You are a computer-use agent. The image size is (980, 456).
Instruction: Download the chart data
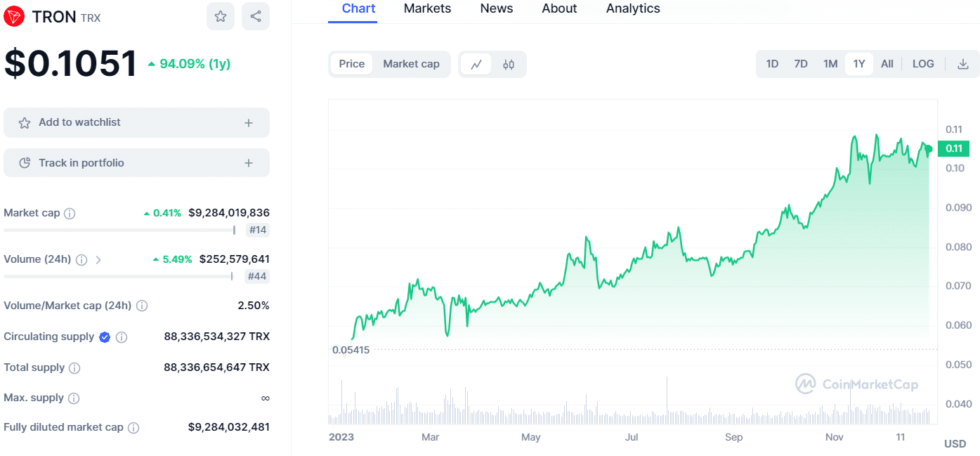tap(963, 64)
